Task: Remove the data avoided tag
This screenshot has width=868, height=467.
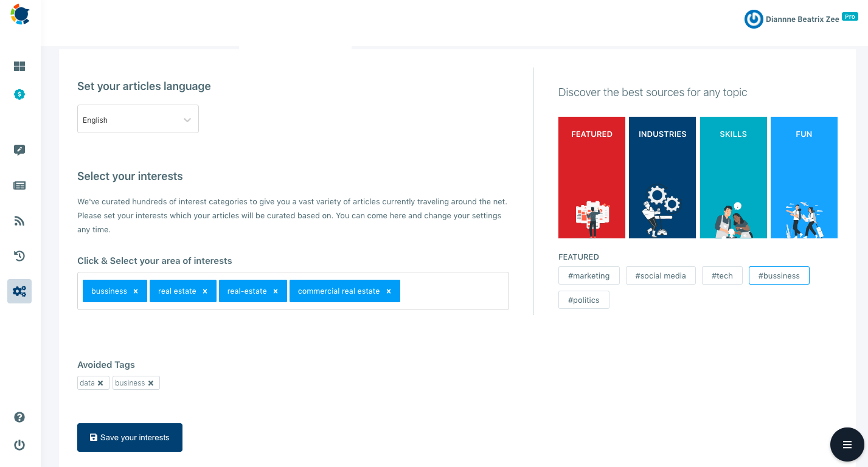Action: (100, 383)
